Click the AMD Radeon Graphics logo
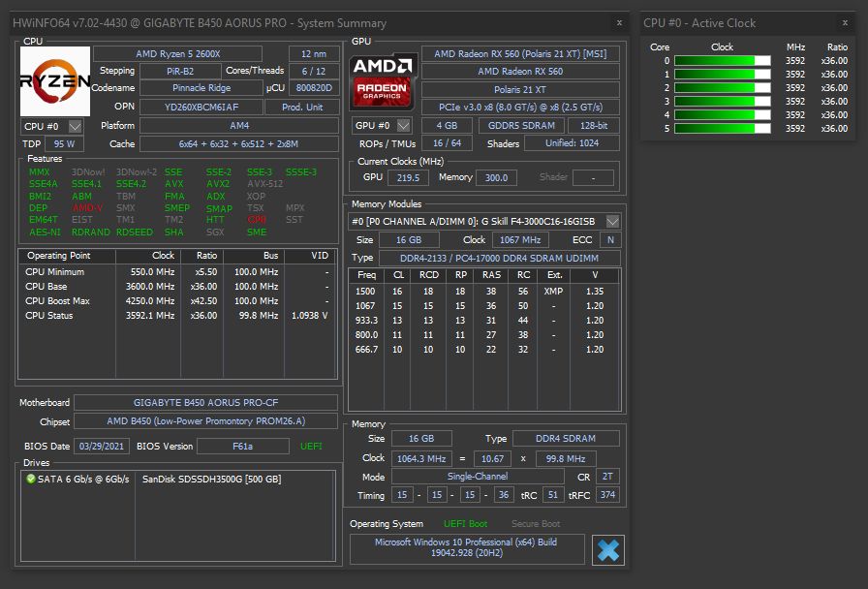 [383, 81]
